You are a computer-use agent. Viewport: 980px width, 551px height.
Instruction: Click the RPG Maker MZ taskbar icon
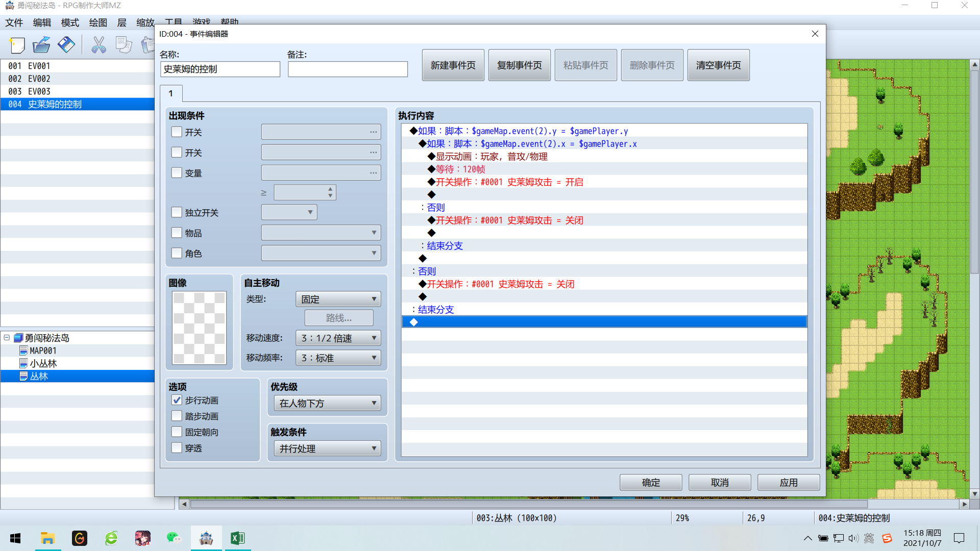pyautogui.click(x=206, y=538)
